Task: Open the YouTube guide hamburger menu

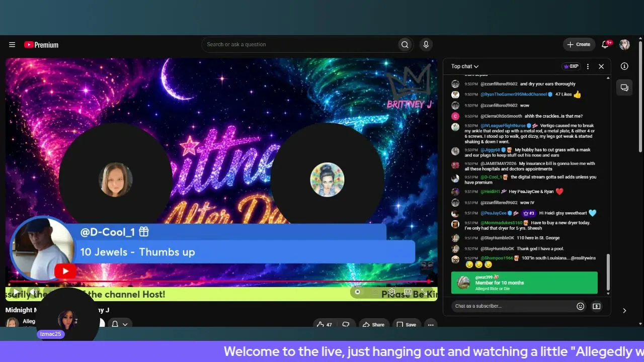Action: click(x=12, y=45)
